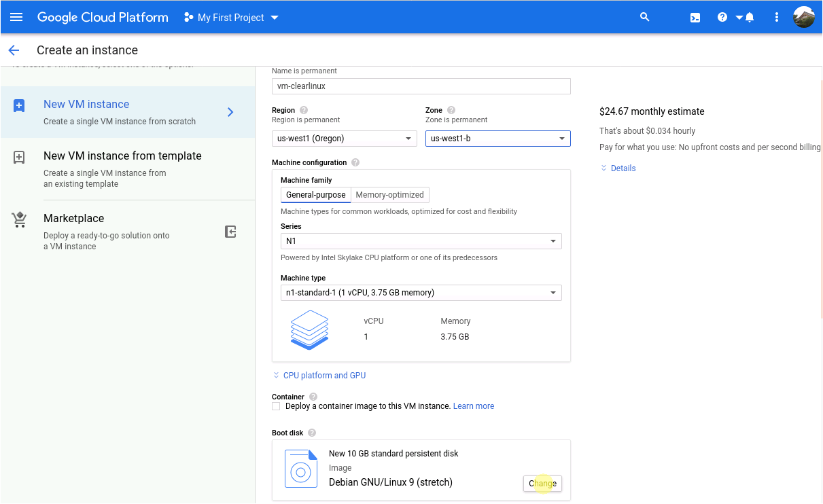Activate Cloud Shell terminal icon
The width and height of the screenshot is (823, 504).
[695, 18]
